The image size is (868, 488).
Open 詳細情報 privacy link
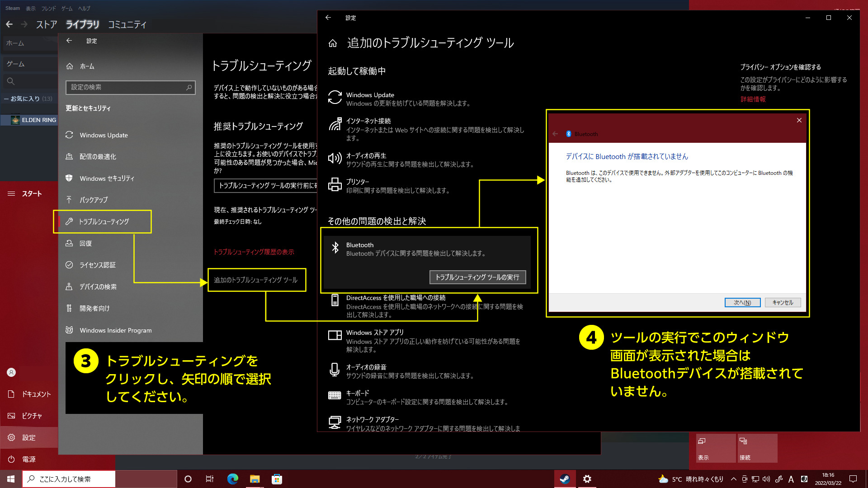coord(753,99)
